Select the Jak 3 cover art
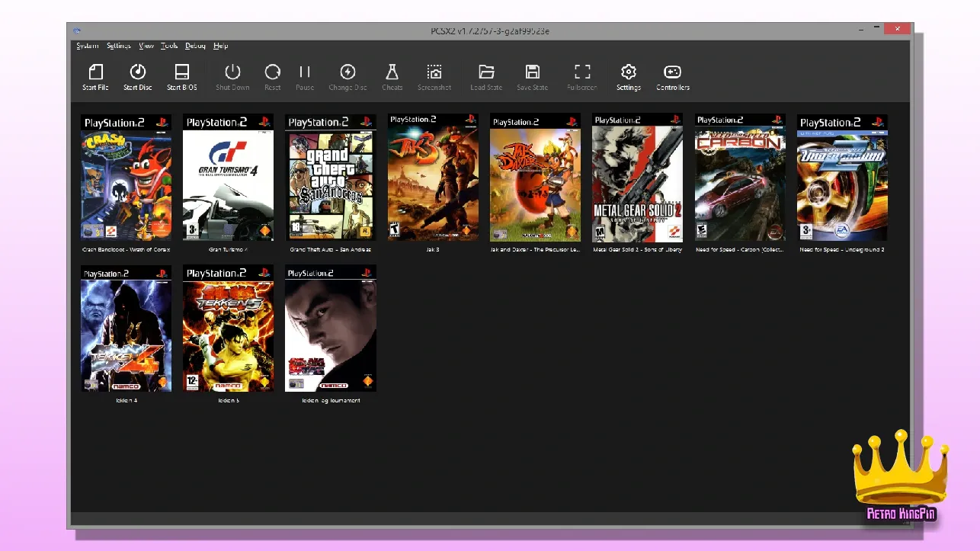The height and width of the screenshot is (551, 980). pos(433,178)
